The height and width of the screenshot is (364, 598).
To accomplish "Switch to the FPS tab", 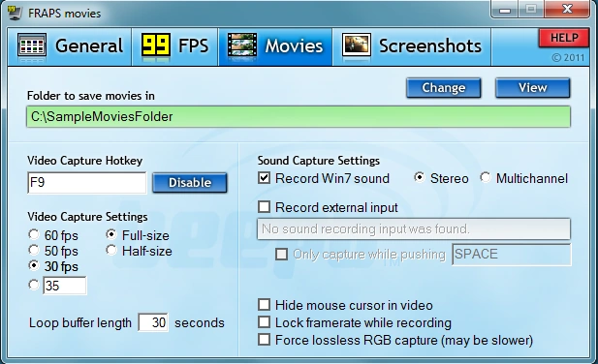I will point(175,46).
